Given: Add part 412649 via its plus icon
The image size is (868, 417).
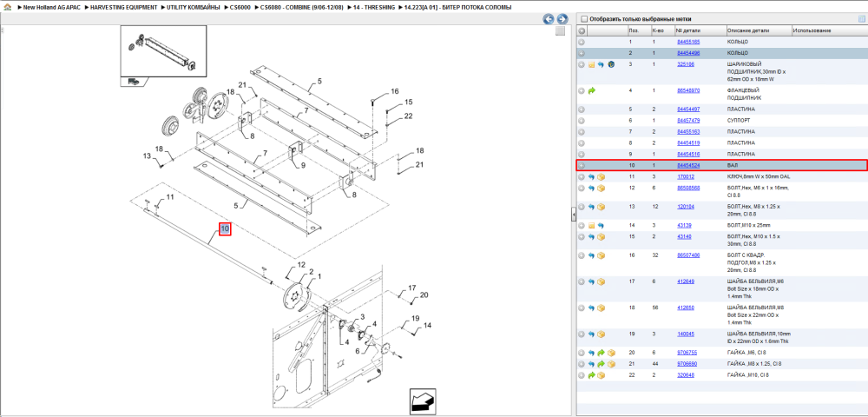Looking at the screenshot, I should click(x=582, y=281).
